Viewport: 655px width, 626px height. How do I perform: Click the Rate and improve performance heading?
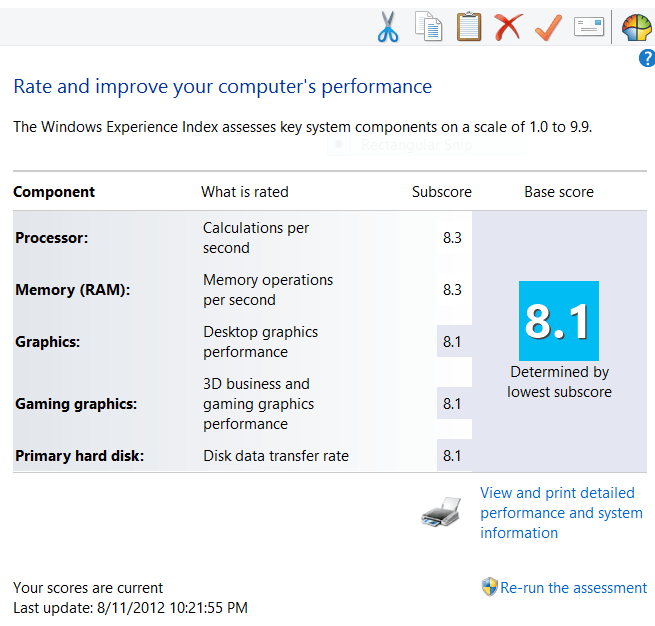(x=223, y=87)
